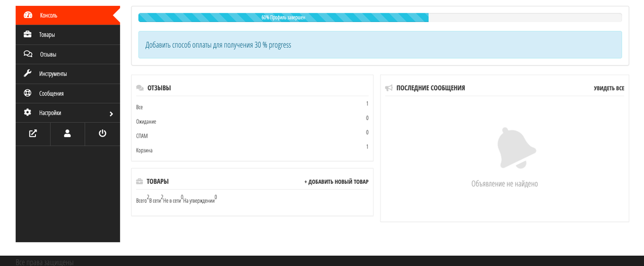
Task: Open the external link icon in sidebar
Action: coord(33,134)
